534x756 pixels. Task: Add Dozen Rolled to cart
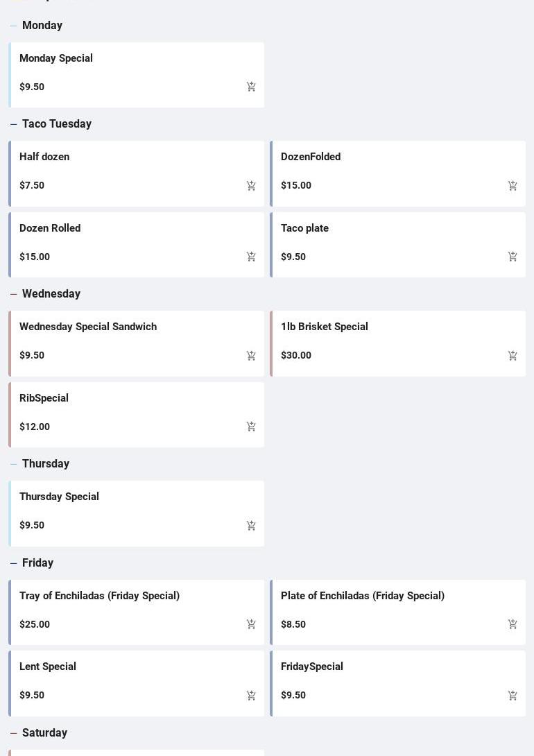[251, 257]
